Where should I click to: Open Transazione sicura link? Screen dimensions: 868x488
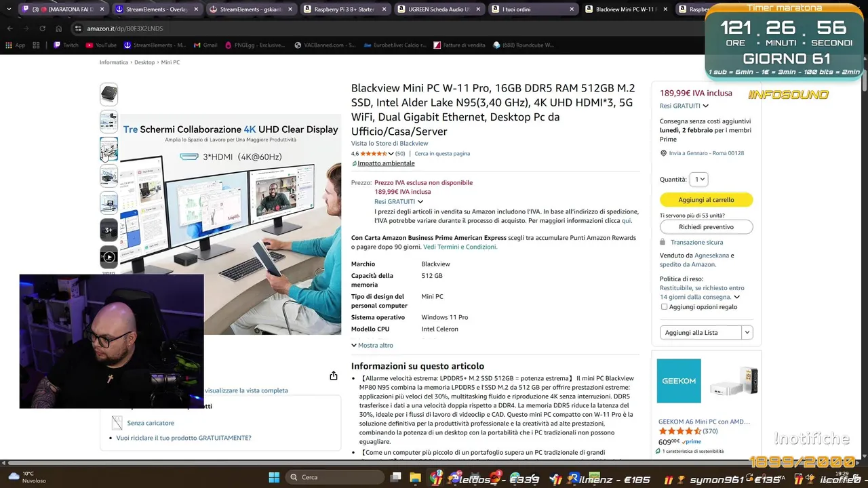pyautogui.click(x=696, y=242)
